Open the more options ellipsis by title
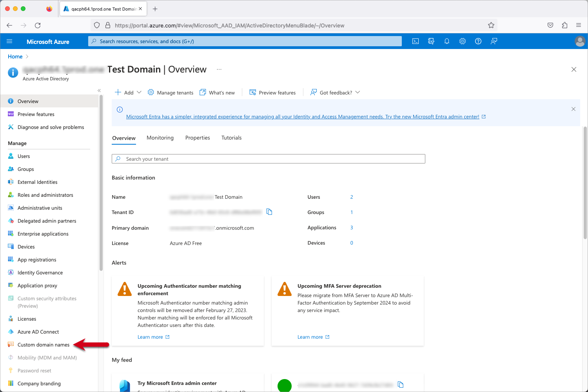588x392 pixels. click(219, 69)
